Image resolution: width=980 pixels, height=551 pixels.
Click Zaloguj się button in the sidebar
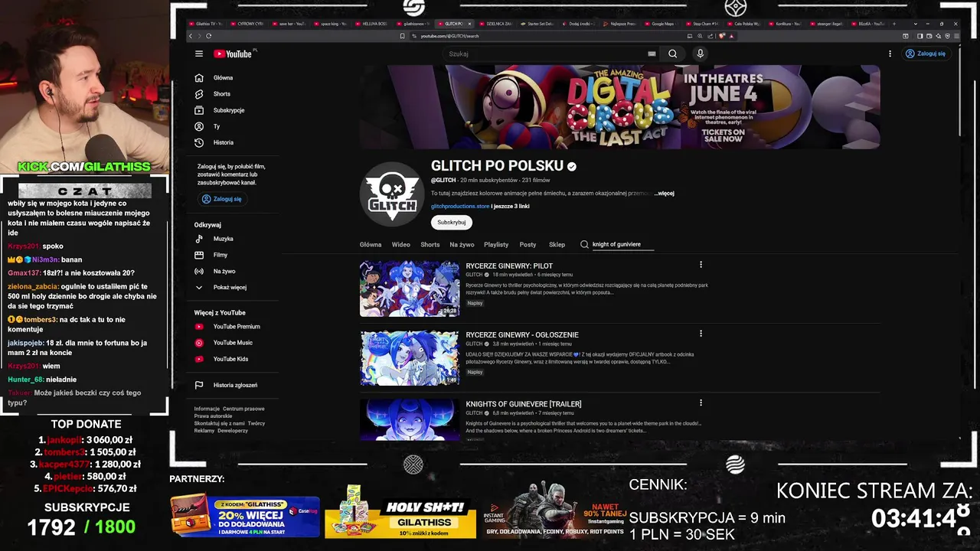click(221, 199)
